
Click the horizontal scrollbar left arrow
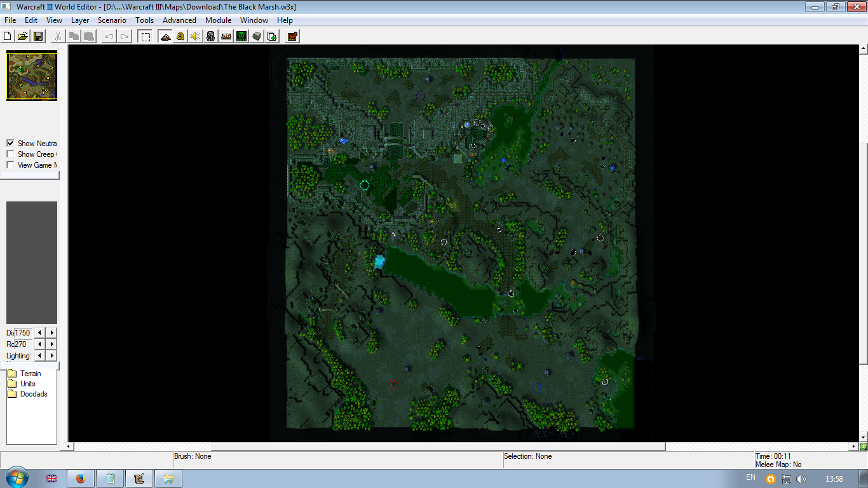[x=70, y=447]
